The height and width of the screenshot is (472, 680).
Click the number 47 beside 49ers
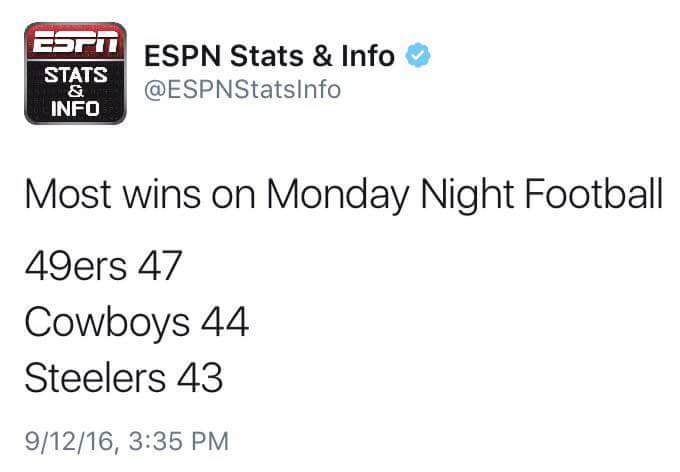(x=160, y=266)
